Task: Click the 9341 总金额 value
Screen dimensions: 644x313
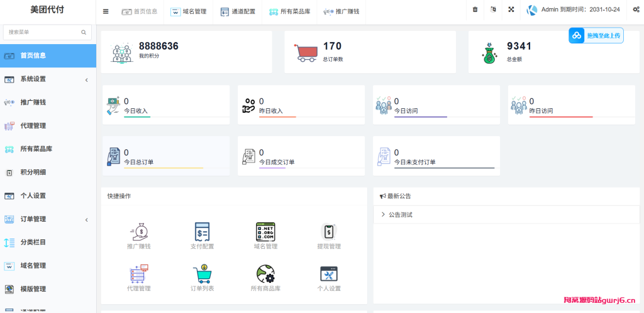Action: pos(519,46)
